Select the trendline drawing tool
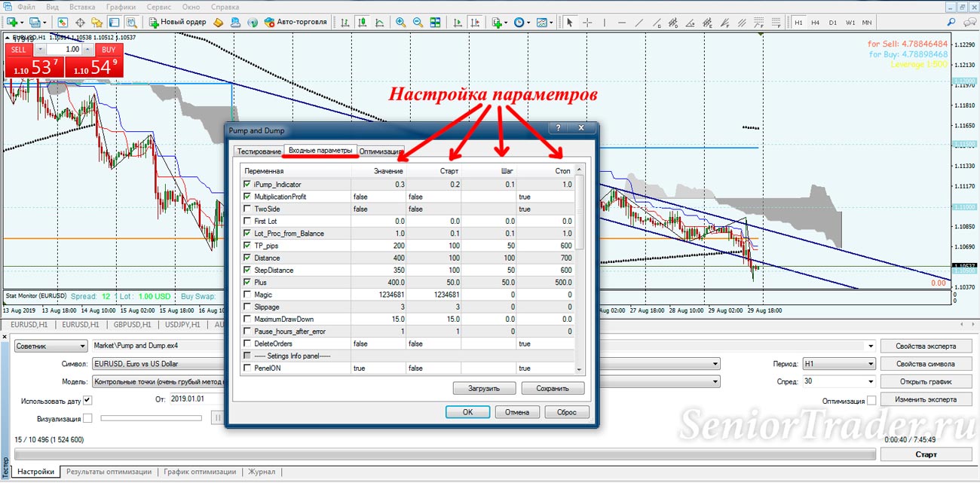 [x=639, y=23]
